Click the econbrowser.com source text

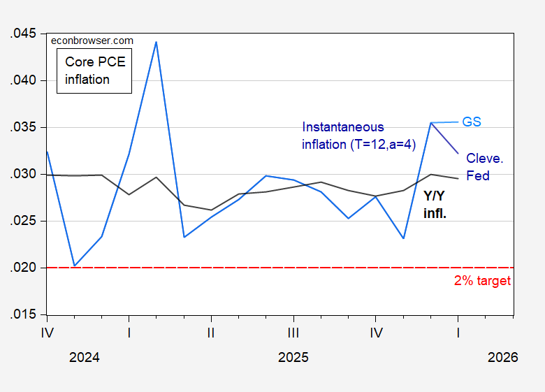(x=92, y=41)
